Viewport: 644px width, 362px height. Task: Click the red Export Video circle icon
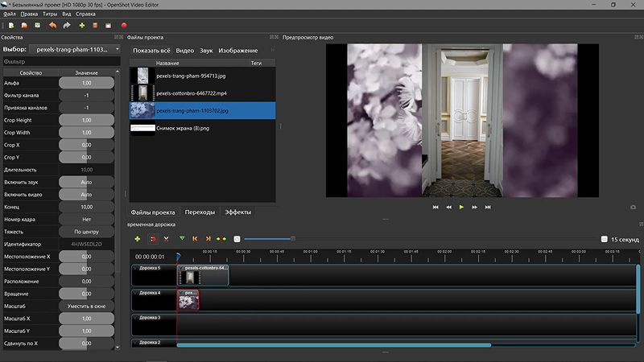[x=124, y=26]
